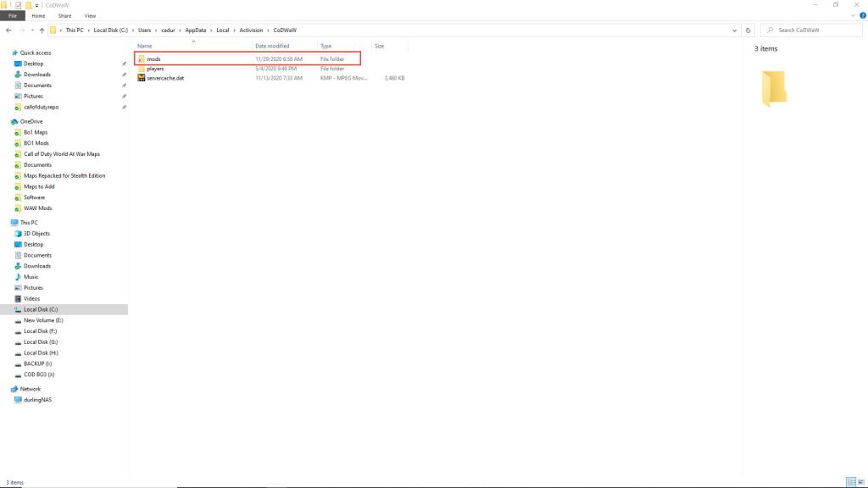The height and width of the screenshot is (488, 868).
Task: Switch to the View ribbon tab
Action: coord(90,15)
